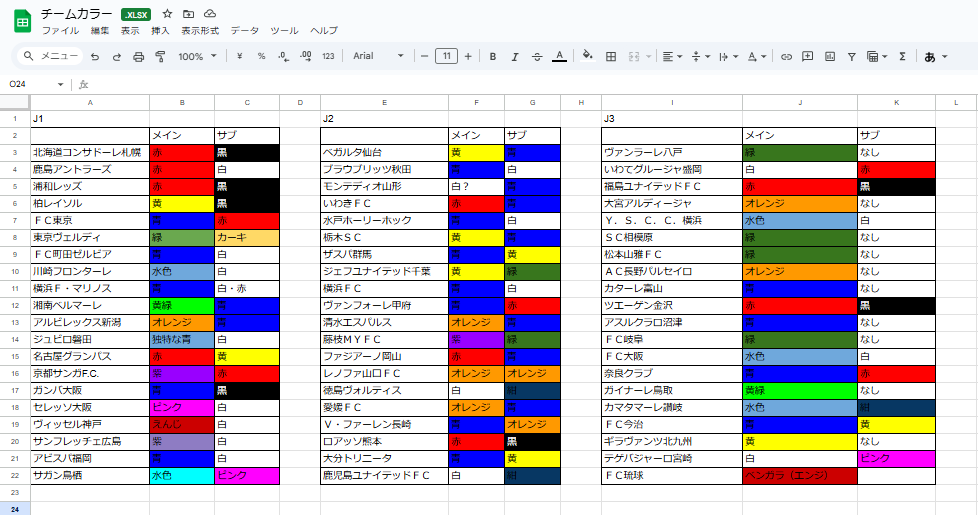Expand the horizontal align dropdown
978x515 pixels.
click(672, 56)
